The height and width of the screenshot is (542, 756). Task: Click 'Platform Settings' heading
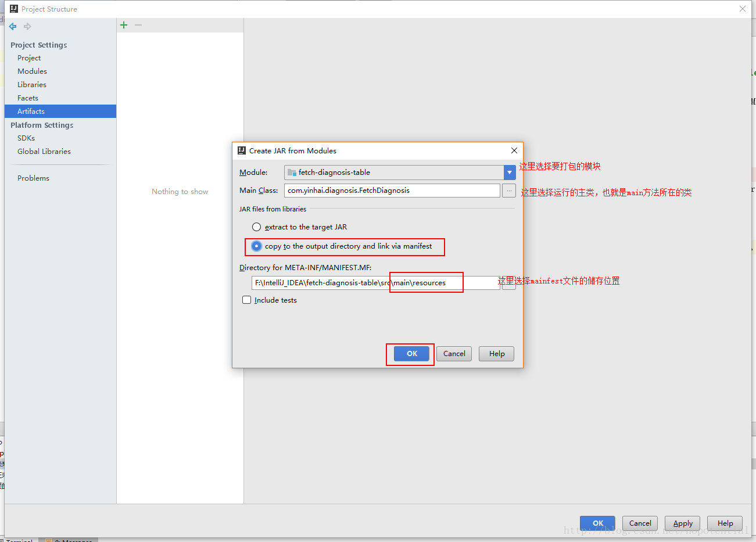tap(42, 125)
